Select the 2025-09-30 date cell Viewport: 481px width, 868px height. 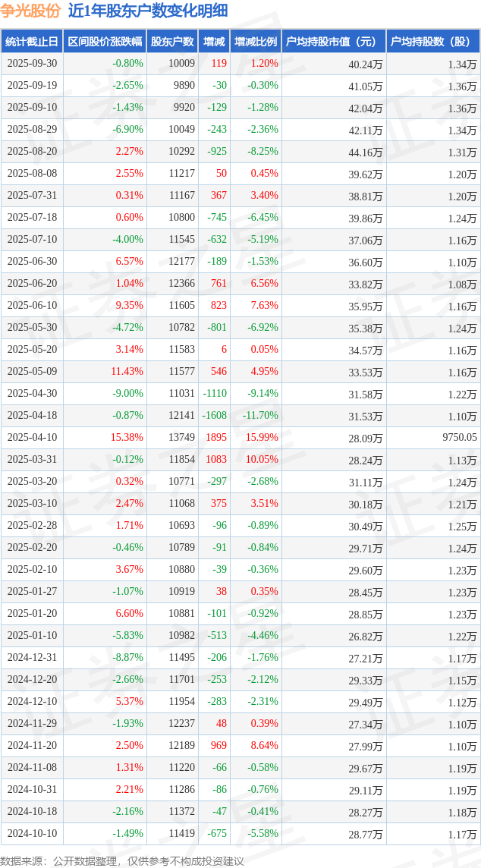32,64
